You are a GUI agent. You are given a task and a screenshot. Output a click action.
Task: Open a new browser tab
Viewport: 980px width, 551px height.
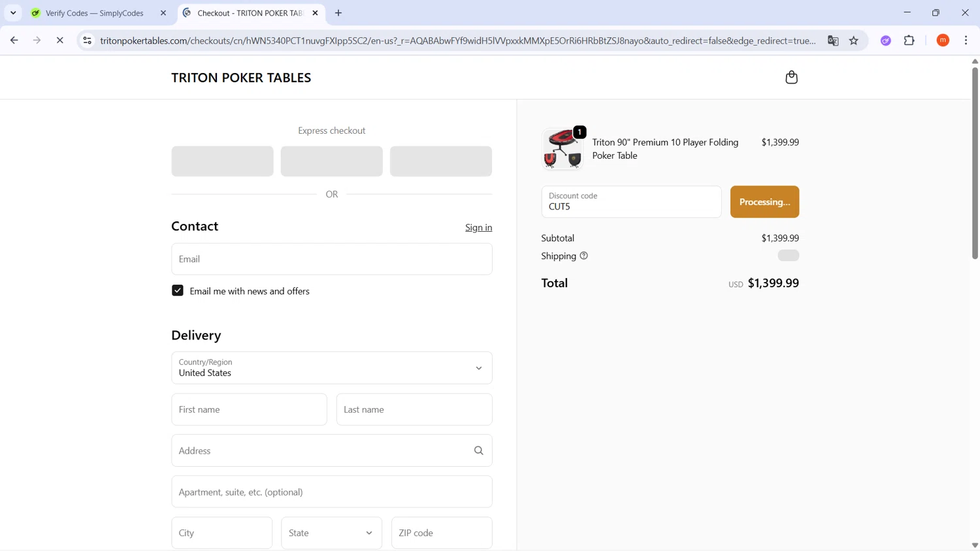point(338,13)
